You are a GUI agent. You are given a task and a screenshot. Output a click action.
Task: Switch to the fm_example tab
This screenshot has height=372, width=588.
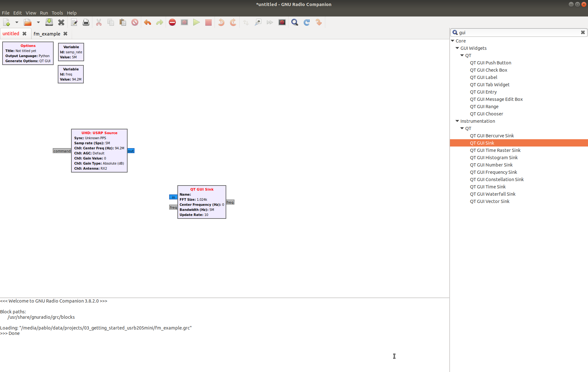47,34
